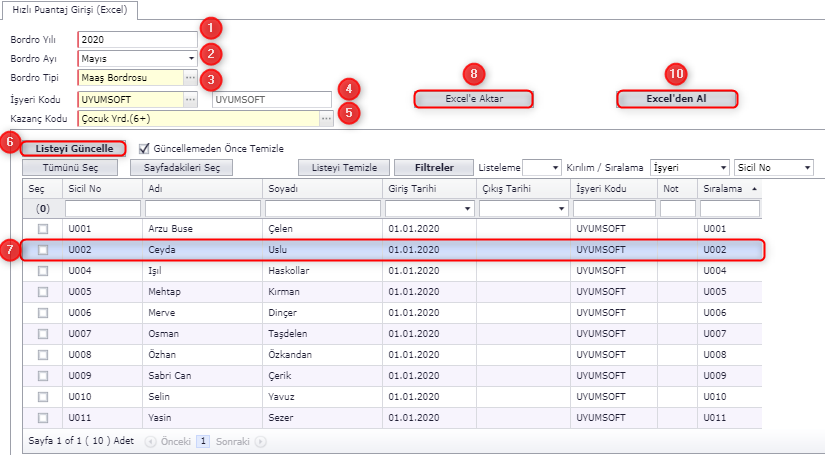The width and height of the screenshot is (825, 455).
Task: Open the Bordro Tipi lookup ellipsis button
Action: coord(190,77)
